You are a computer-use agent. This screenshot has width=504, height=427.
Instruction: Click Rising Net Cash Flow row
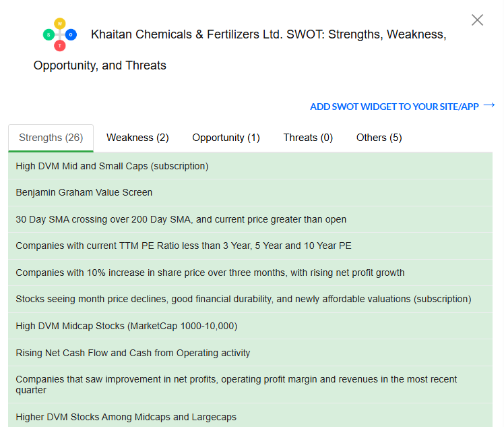133,353
